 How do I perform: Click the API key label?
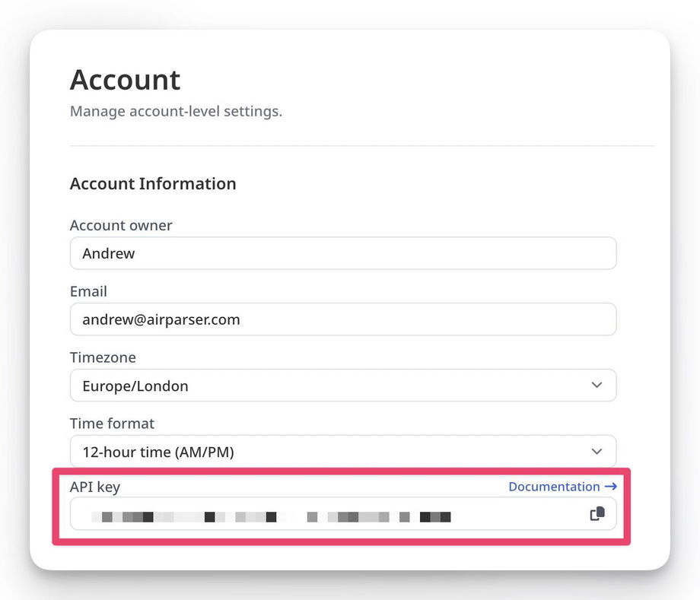click(x=95, y=487)
